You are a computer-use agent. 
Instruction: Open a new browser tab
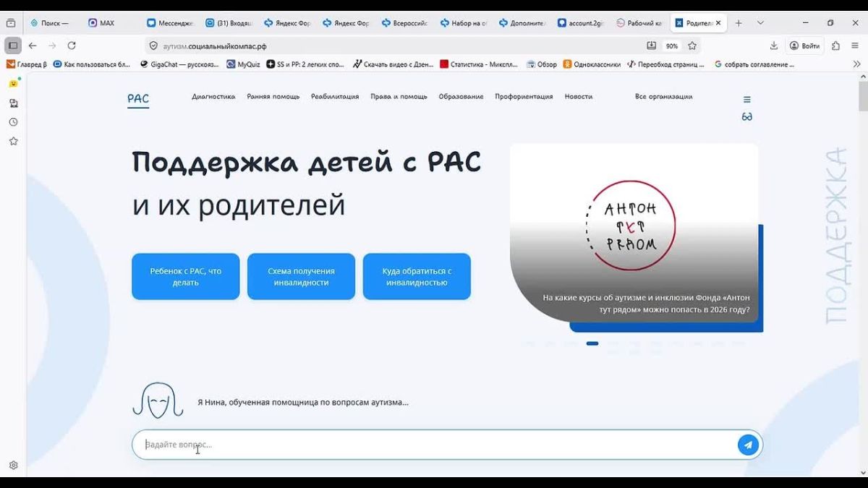click(739, 23)
